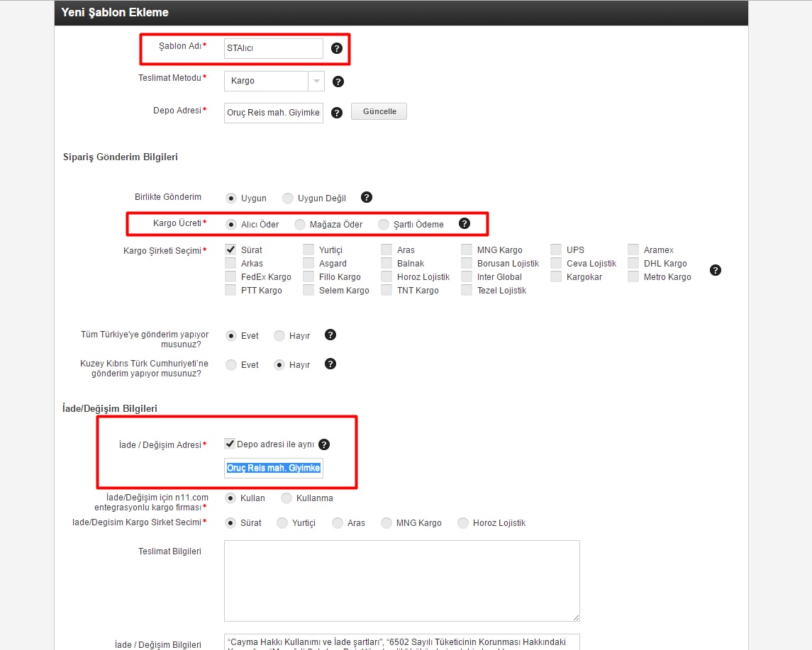
Task: Choose Mağaza Öder for Kargo Ücreti
Action: (x=300, y=225)
